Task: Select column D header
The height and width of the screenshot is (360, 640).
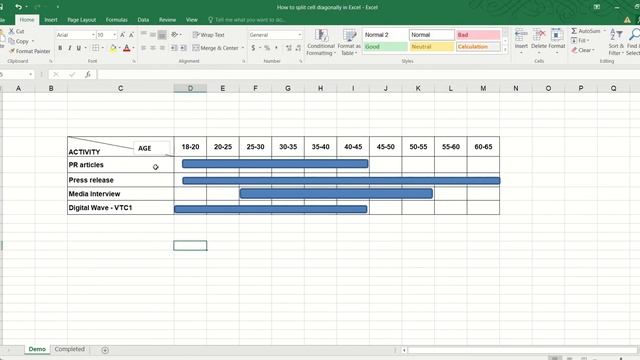Action: click(x=190, y=88)
